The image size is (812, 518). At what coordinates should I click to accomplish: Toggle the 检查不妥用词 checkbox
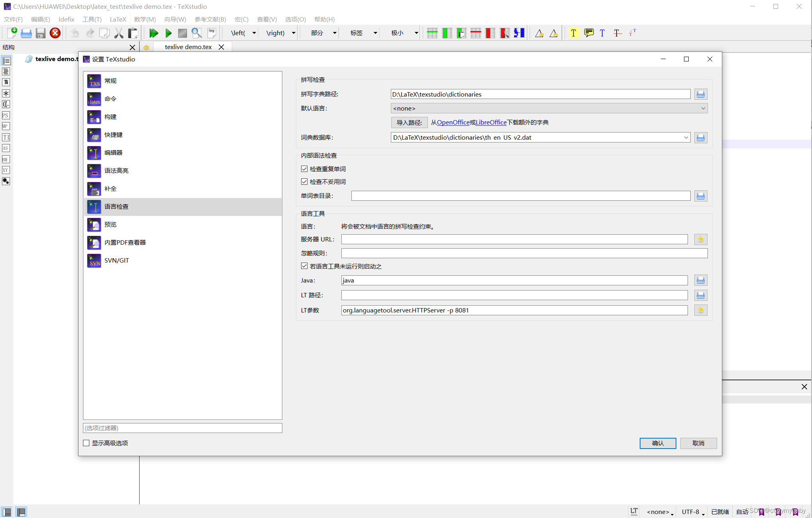(x=304, y=182)
